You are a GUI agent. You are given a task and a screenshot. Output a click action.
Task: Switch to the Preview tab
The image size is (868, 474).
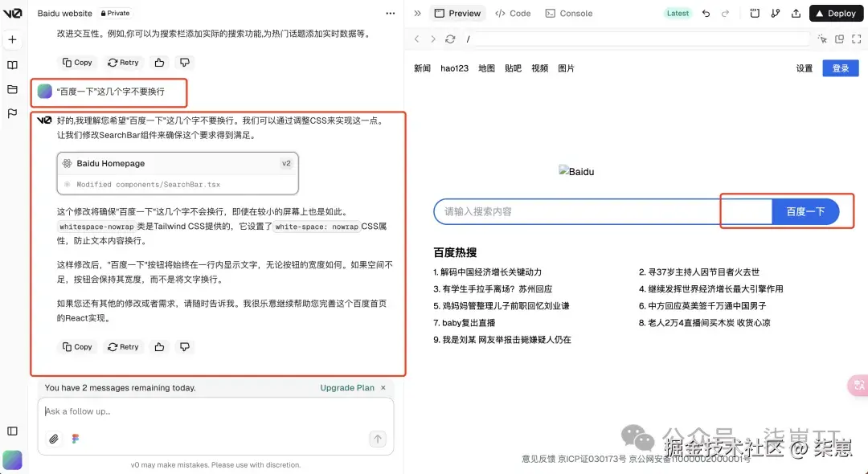click(457, 14)
